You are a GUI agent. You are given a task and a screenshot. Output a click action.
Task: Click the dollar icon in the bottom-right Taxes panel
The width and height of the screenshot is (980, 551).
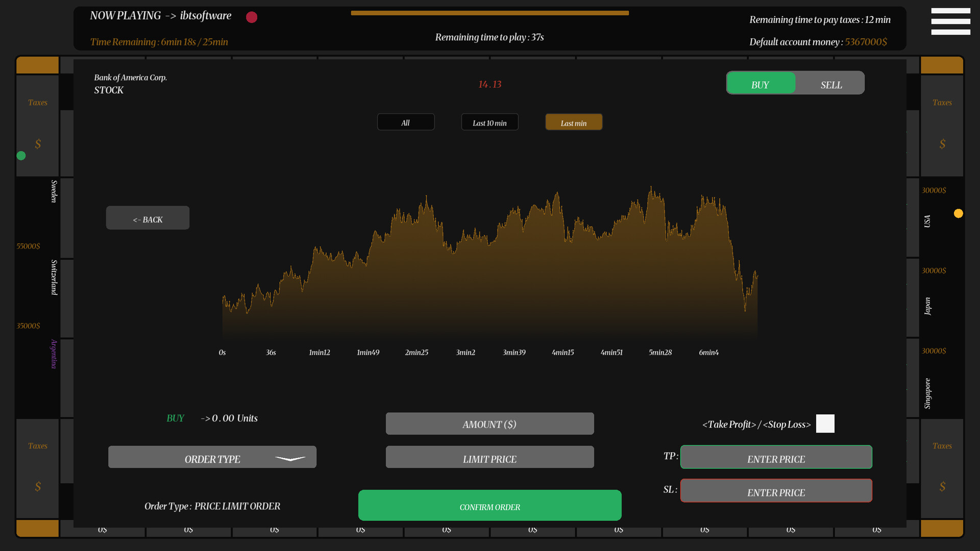(x=942, y=487)
